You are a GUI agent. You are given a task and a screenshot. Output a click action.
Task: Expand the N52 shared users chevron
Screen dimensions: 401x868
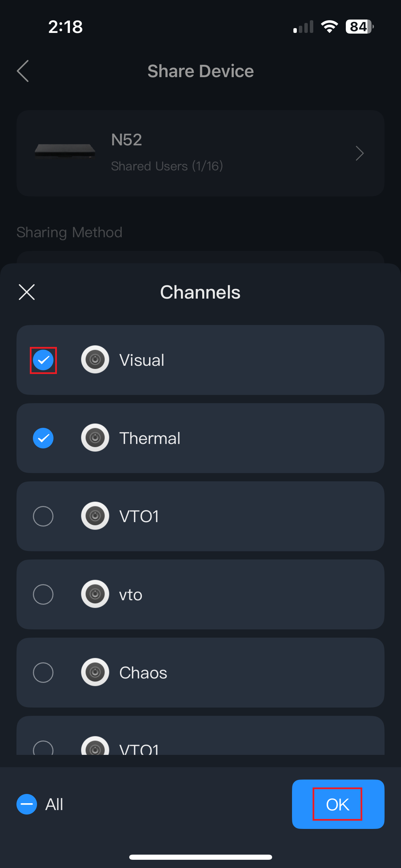click(x=359, y=153)
